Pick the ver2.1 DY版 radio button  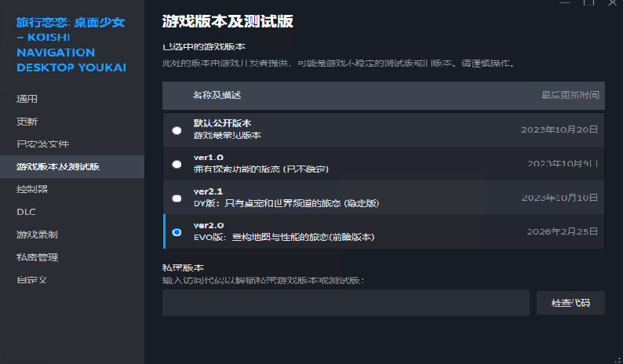click(x=177, y=198)
